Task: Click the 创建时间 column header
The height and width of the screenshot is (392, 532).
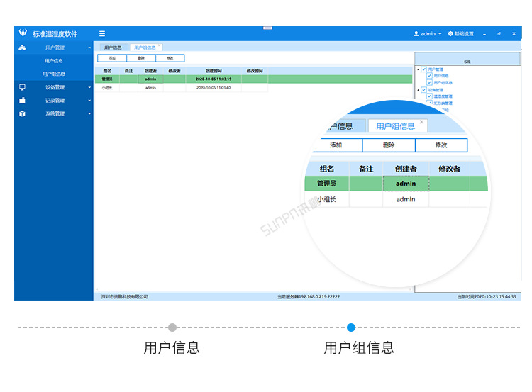Action: (x=214, y=71)
